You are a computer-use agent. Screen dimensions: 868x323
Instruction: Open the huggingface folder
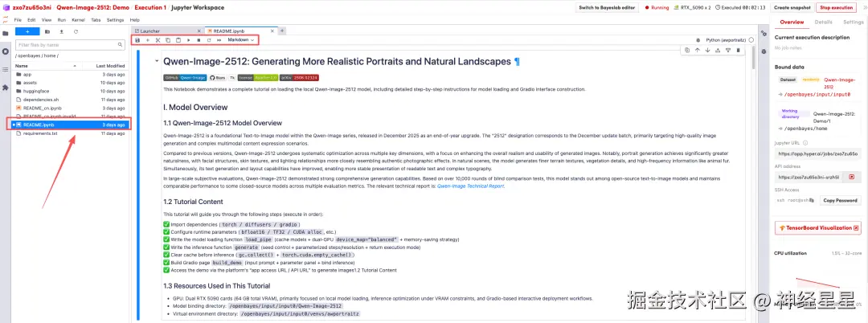tap(71, 91)
